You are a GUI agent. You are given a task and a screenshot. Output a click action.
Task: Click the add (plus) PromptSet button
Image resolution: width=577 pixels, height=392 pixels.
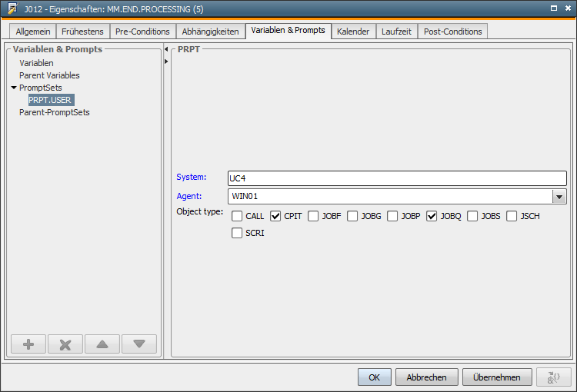(28, 344)
